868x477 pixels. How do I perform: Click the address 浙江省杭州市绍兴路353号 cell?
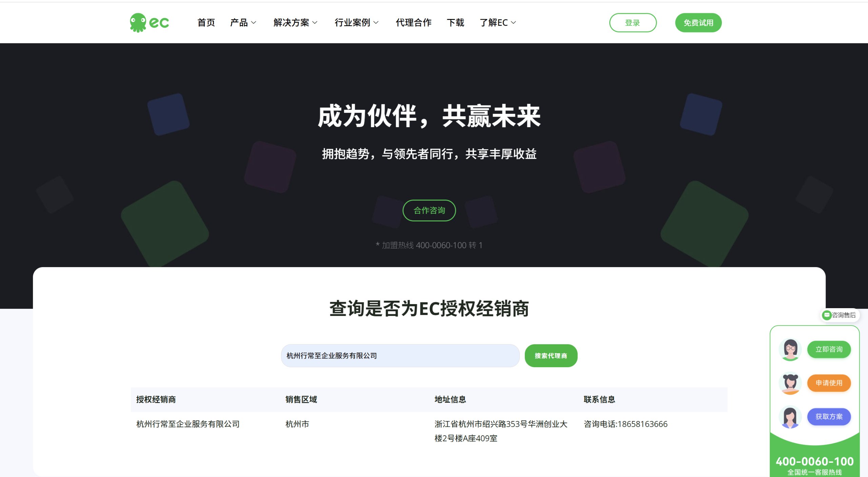click(x=501, y=431)
